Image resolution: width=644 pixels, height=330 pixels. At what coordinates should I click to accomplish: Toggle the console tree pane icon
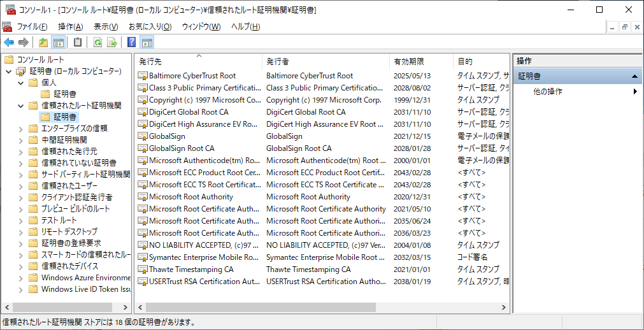point(59,42)
